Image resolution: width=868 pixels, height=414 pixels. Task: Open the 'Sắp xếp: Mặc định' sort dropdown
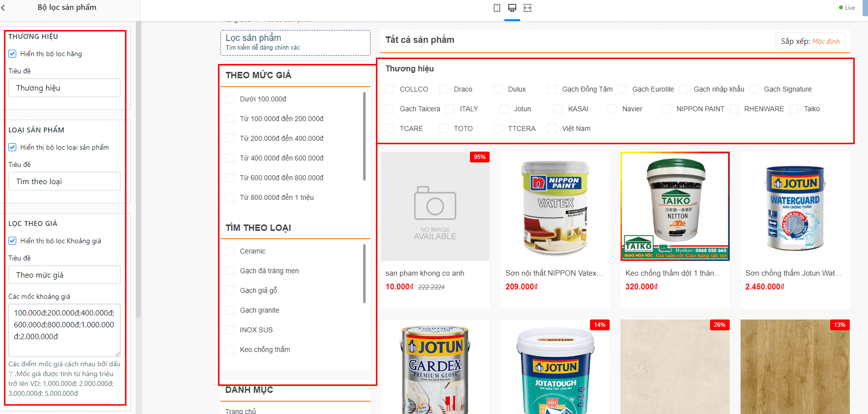click(810, 41)
